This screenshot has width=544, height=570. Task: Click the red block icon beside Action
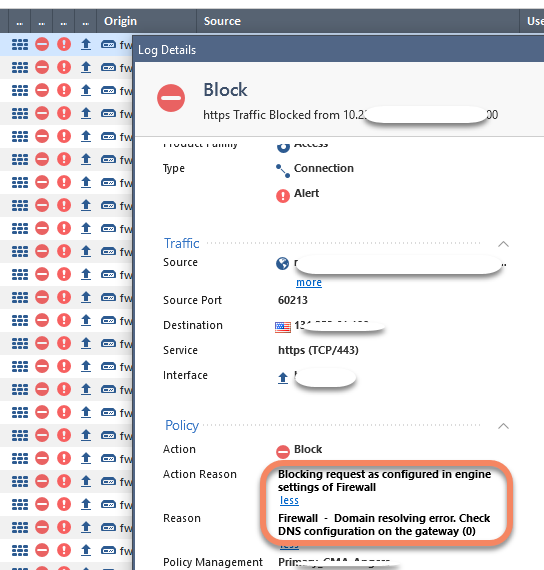(x=283, y=451)
